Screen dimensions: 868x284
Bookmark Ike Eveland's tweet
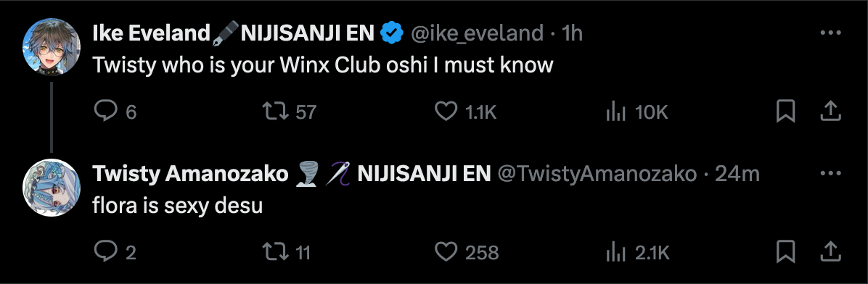pos(786,112)
